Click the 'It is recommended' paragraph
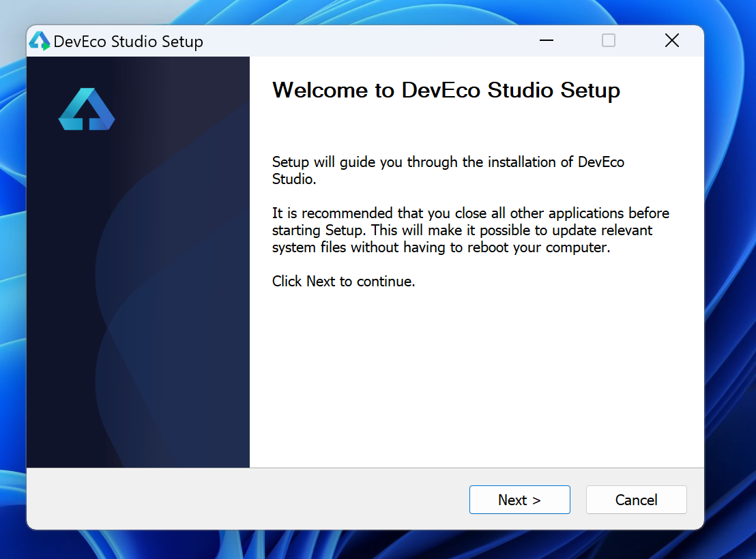Screen dimensions: 756x559 pyautogui.click(x=471, y=230)
